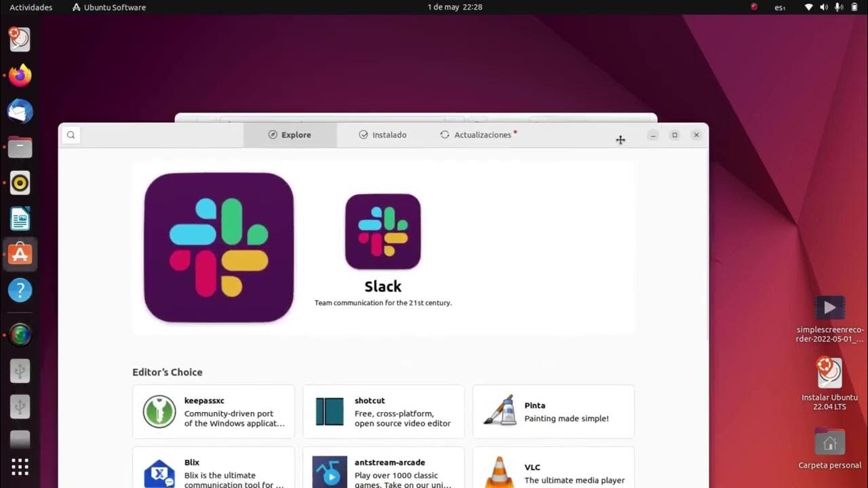The width and height of the screenshot is (868, 488).
Task: Launch Rhythmbox from the dock
Action: click(20, 183)
